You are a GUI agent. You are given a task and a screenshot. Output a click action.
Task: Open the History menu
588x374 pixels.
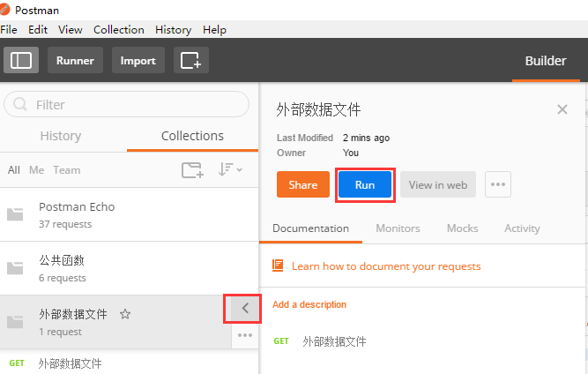(174, 30)
